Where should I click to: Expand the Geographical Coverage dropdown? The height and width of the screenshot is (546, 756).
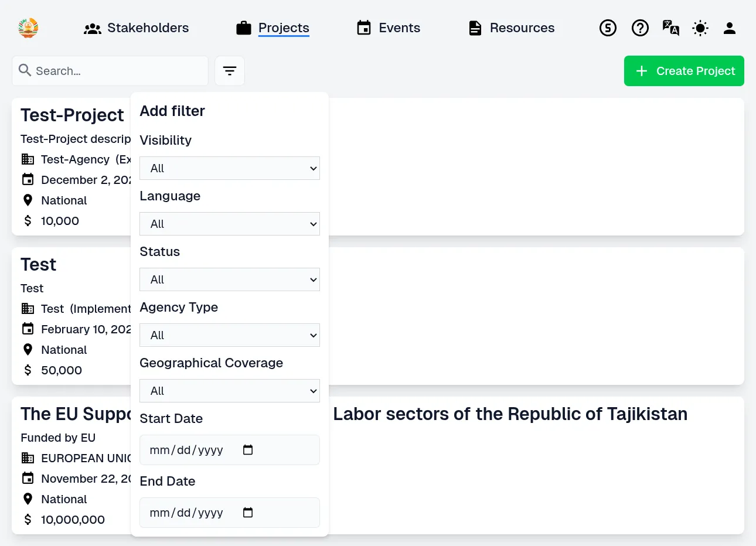click(x=230, y=391)
